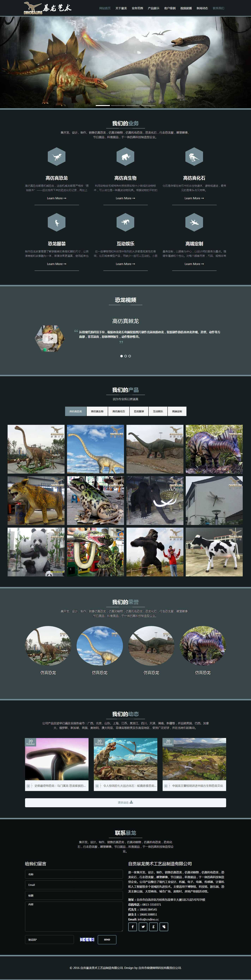Open 关于暴龙 in the top navigation
The image size is (251, 980).
point(121,8)
